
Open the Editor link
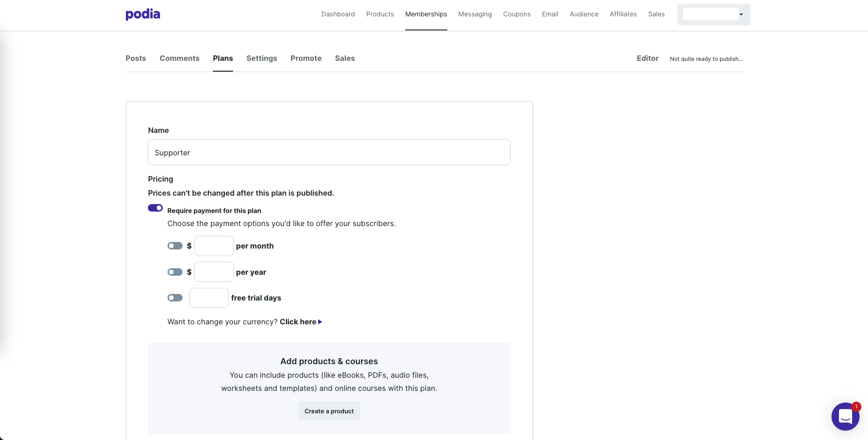pyautogui.click(x=648, y=58)
